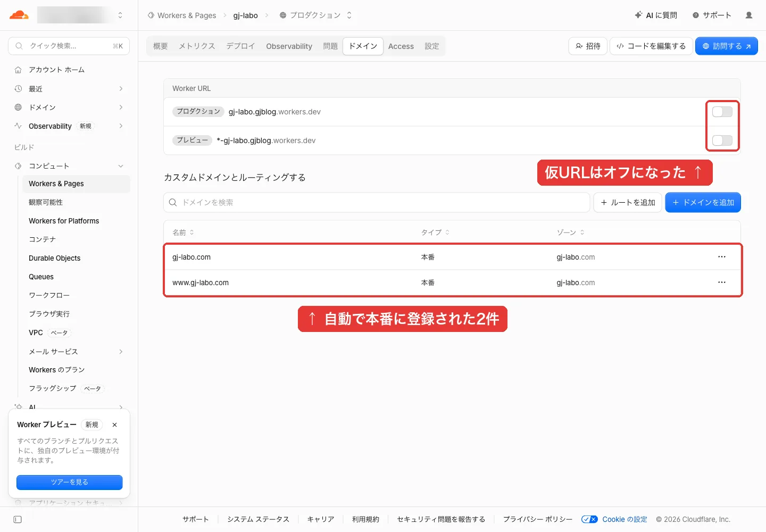Viewport: 766px width, 532px height.
Task: Sort the table by ゾーン column
Action: tap(570, 232)
